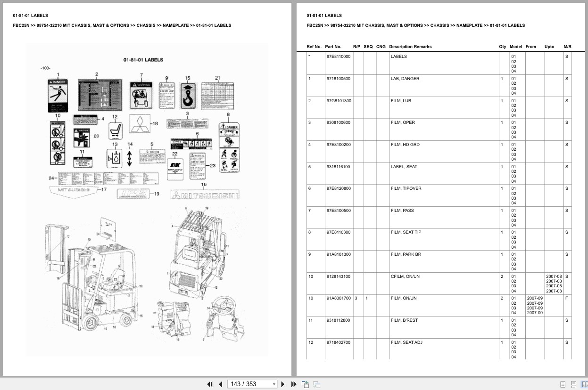Screen dimensions: 588x390
Task: Click part number 91A8301700
Action: 338,298
